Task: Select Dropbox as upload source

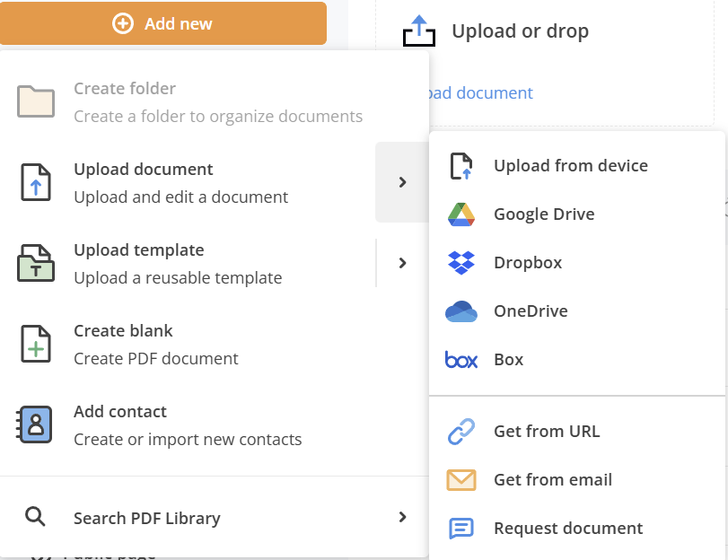Action: point(577,262)
